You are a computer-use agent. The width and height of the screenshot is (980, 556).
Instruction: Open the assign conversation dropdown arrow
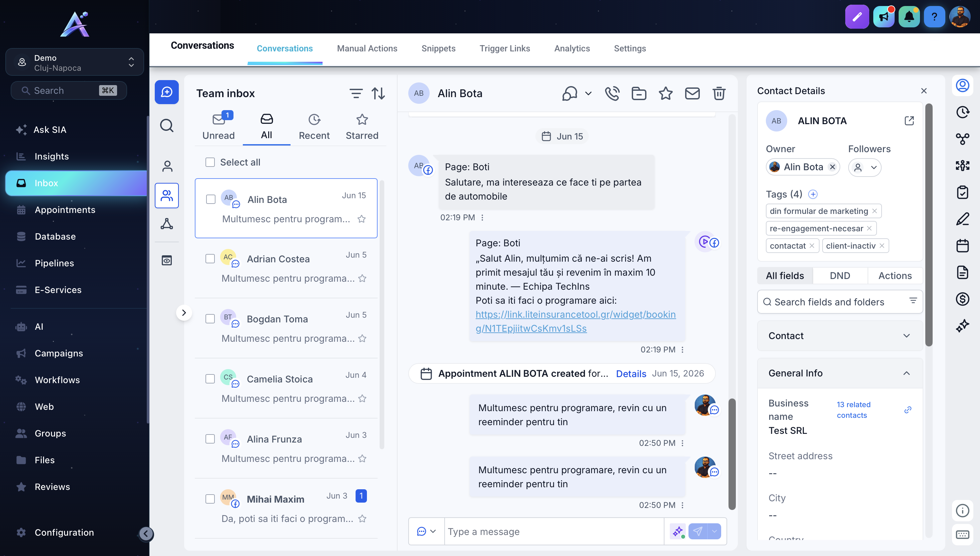tap(588, 93)
